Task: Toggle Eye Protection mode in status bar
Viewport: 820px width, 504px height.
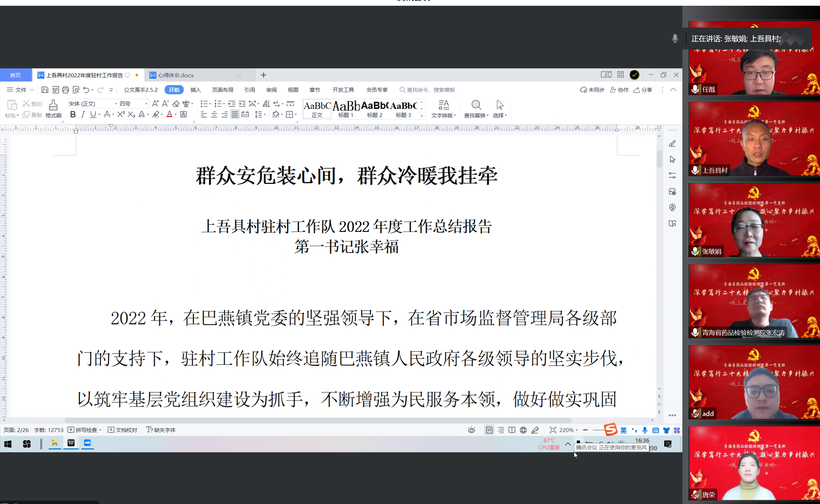Action: coord(472,430)
